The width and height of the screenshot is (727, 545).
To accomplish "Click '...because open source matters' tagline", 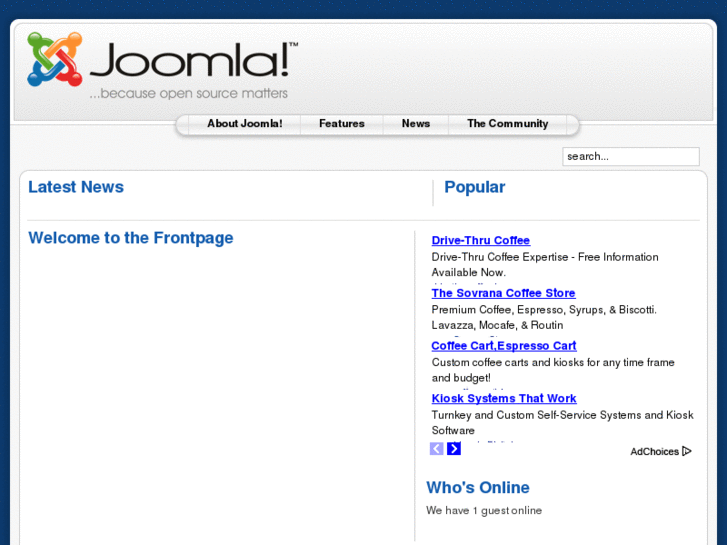I will pyautogui.click(x=189, y=93).
